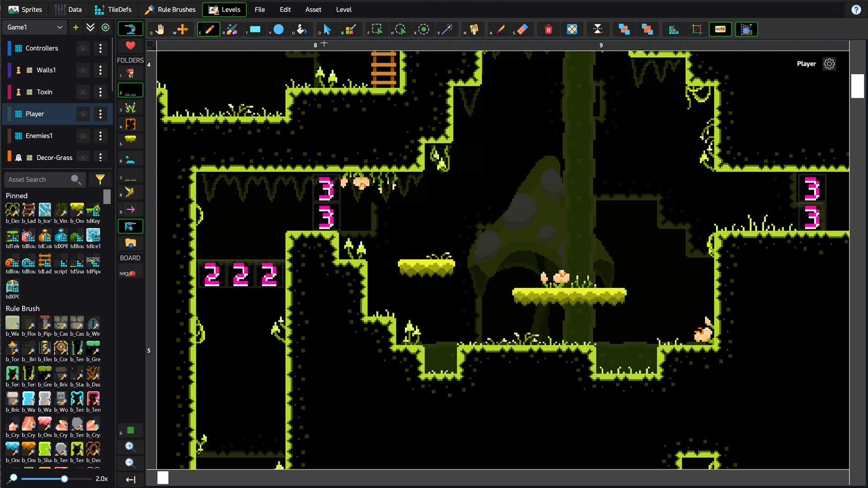
Task: Select the pencil draw tool
Action: pyautogui.click(x=209, y=29)
